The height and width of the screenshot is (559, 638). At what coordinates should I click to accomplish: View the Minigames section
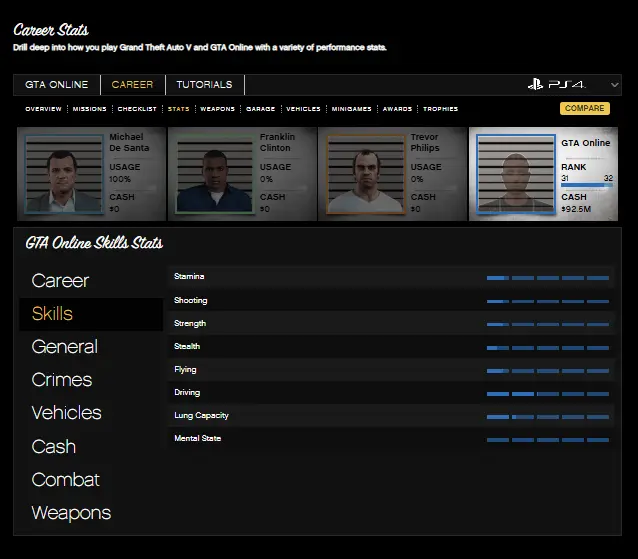tap(350, 109)
